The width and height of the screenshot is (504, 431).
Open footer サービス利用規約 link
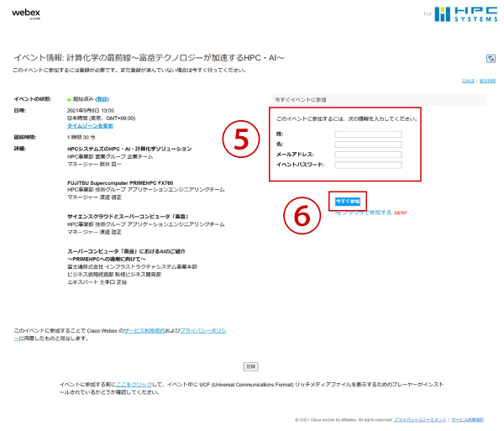coord(467,419)
